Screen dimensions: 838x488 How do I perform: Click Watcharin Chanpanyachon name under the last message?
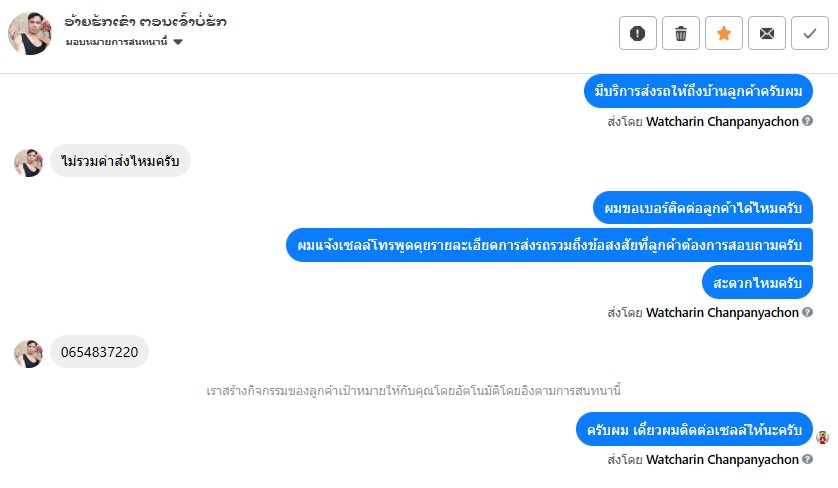(722, 460)
